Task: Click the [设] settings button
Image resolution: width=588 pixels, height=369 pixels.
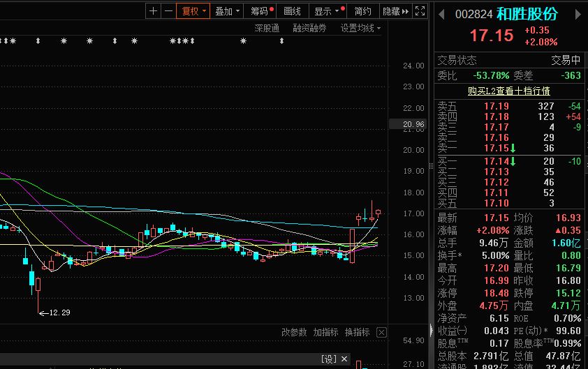Action: pyautogui.click(x=329, y=359)
